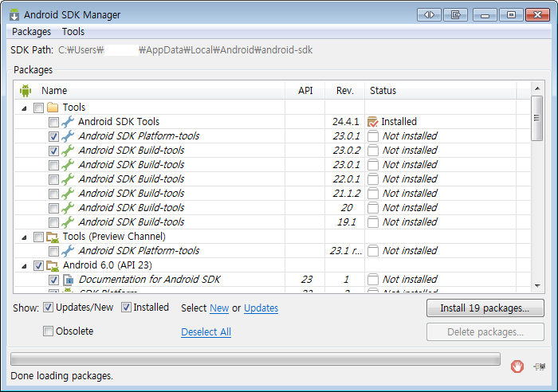Click the Rev. column header

click(x=345, y=91)
